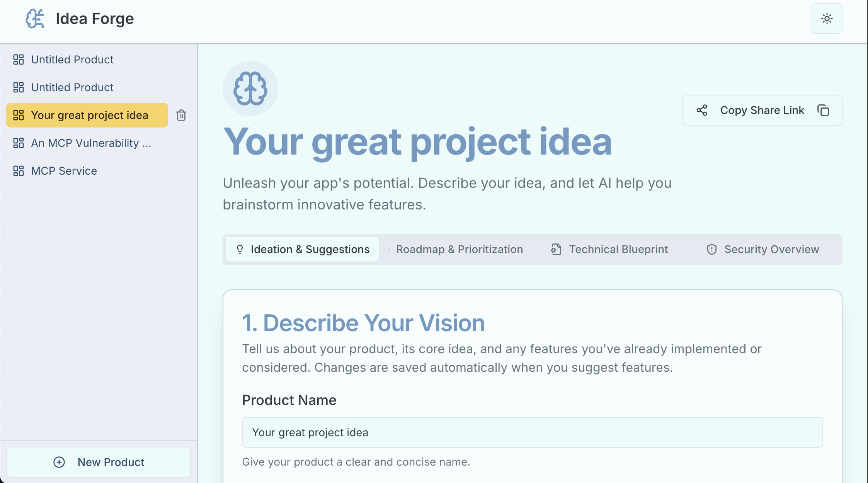868x483 pixels.
Task: Switch to Roadmap & Prioritization tab
Action: pos(460,249)
